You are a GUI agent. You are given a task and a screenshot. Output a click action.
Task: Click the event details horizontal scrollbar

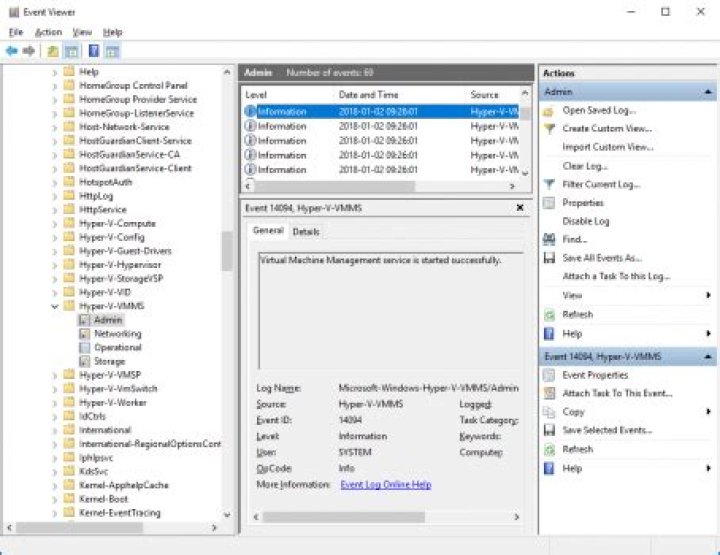tap(344, 517)
